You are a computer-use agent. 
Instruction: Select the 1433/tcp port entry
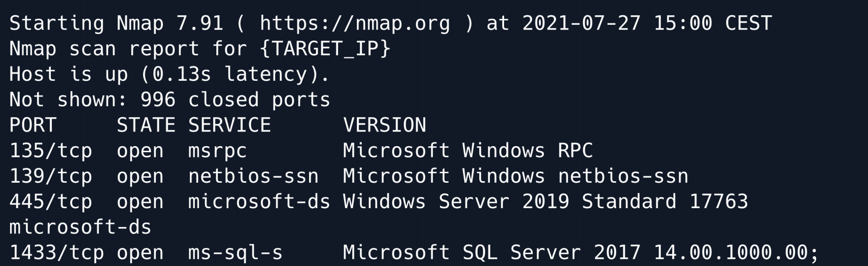coord(56,252)
